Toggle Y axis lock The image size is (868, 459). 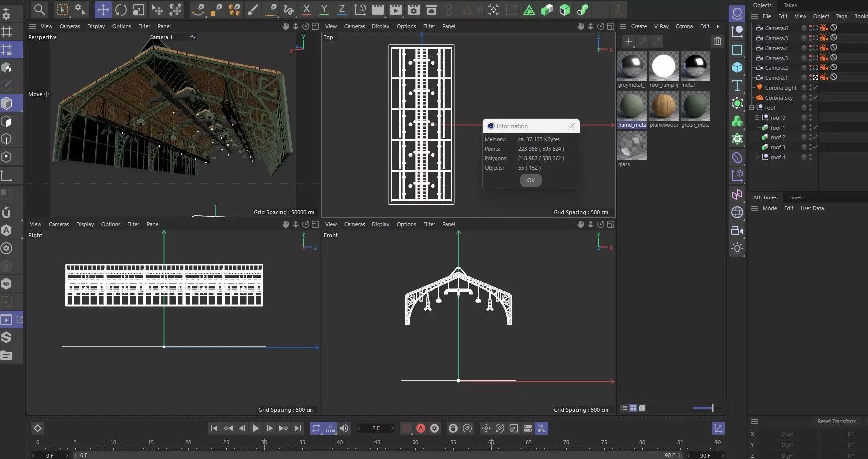pos(324,9)
